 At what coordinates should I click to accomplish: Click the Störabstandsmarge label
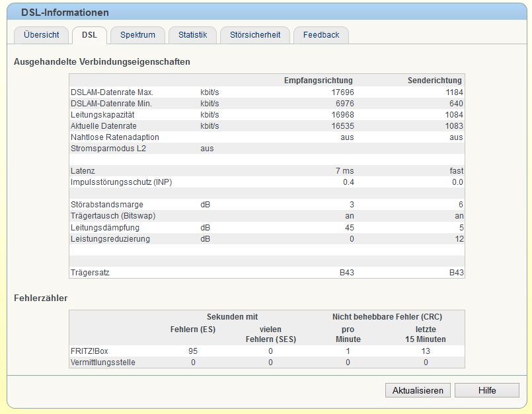point(107,205)
